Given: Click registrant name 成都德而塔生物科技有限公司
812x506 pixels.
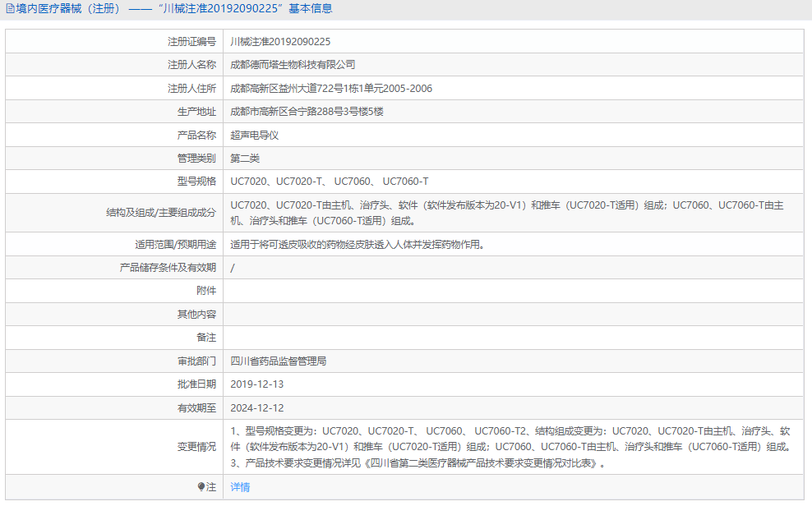Looking at the screenshot, I should [293, 65].
